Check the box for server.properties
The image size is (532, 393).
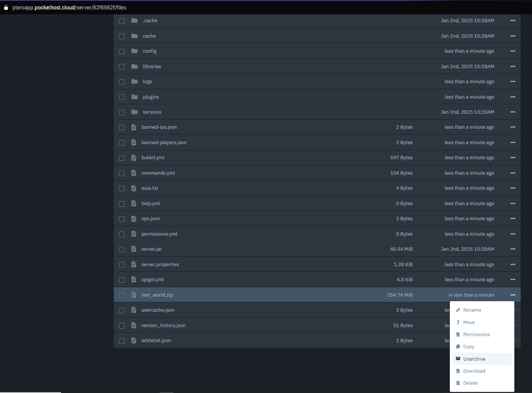(122, 265)
